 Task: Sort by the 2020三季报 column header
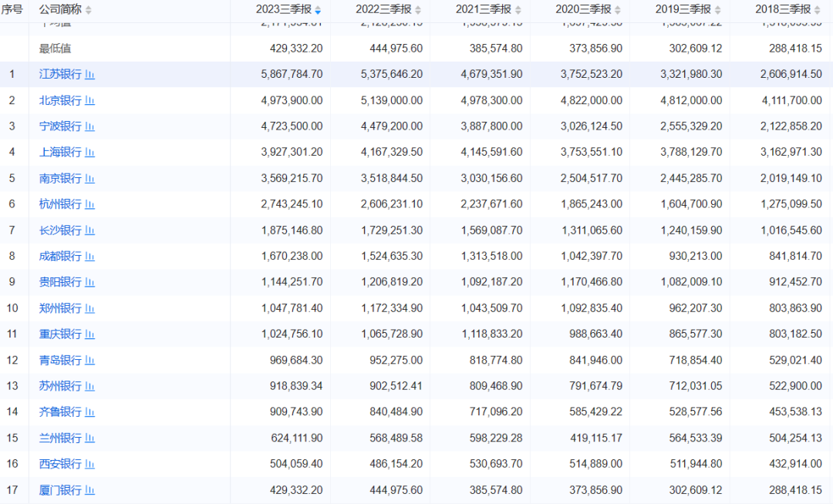(x=618, y=10)
